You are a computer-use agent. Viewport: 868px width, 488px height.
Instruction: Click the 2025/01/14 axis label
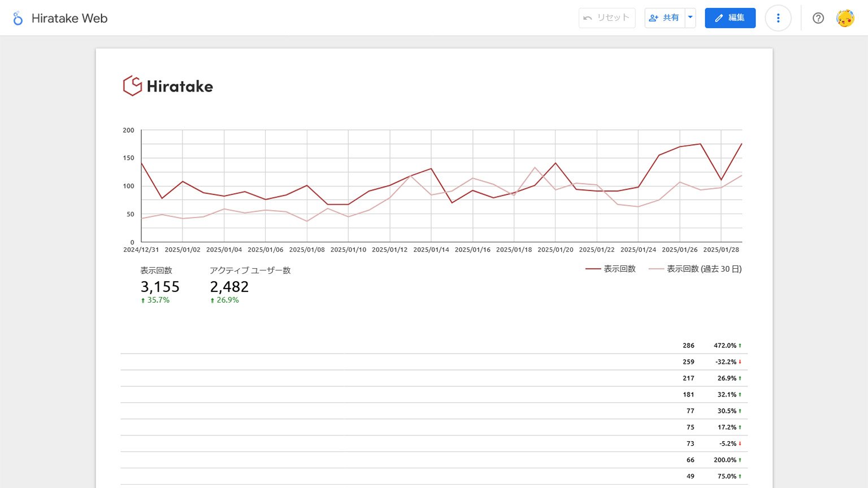click(431, 250)
